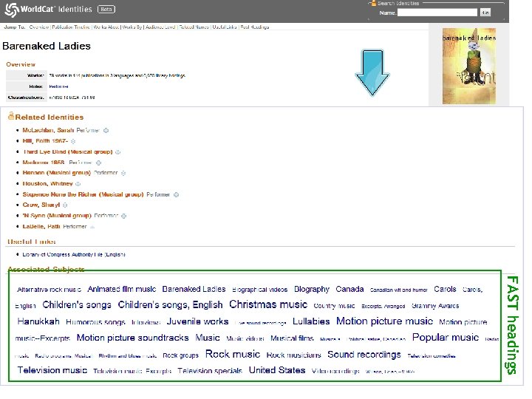Viewport: 532px width, 399px height.
Task: Expand plus icon next to LaBelle, Patti
Action: (x=92, y=227)
